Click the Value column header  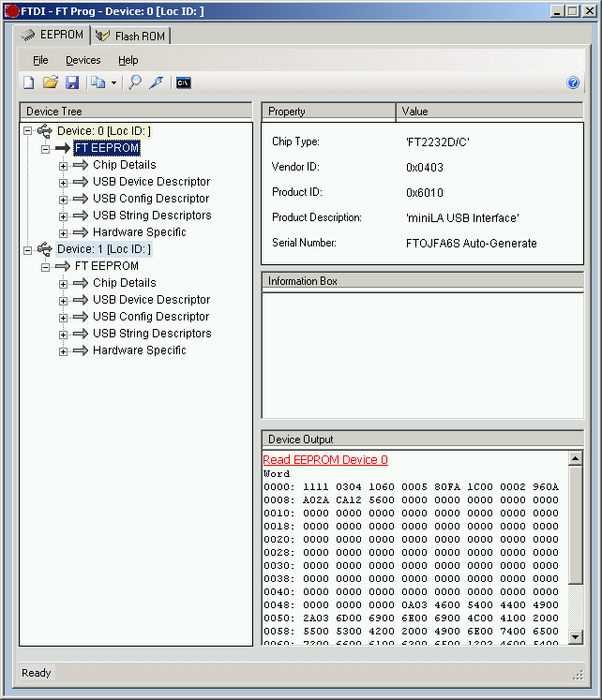point(489,112)
